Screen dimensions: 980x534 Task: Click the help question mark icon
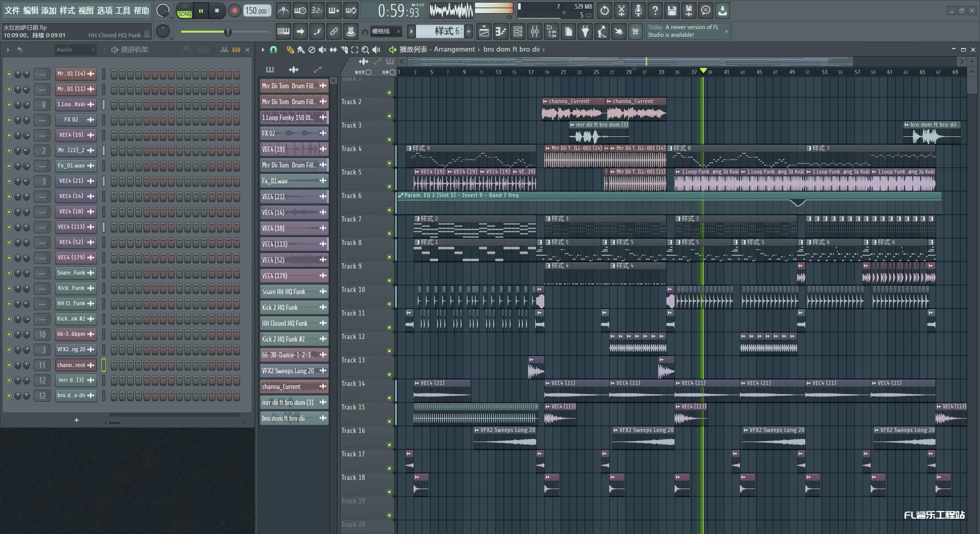[655, 10]
